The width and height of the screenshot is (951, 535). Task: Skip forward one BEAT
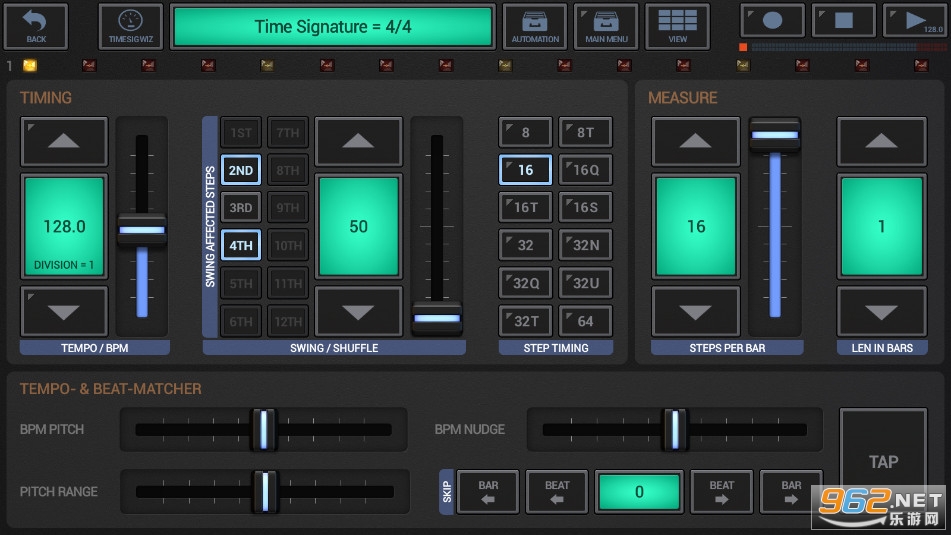(x=721, y=491)
